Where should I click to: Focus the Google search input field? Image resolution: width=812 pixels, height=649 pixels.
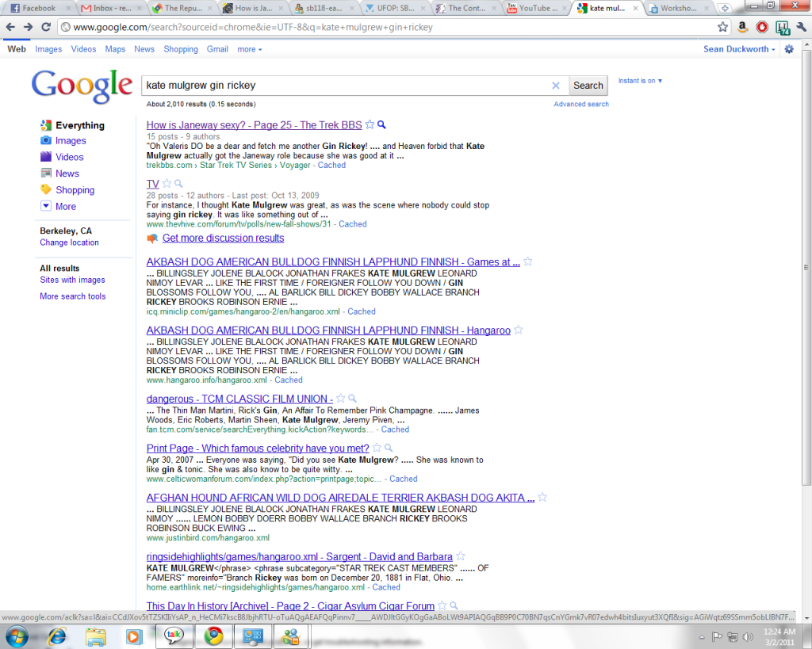click(346, 86)
